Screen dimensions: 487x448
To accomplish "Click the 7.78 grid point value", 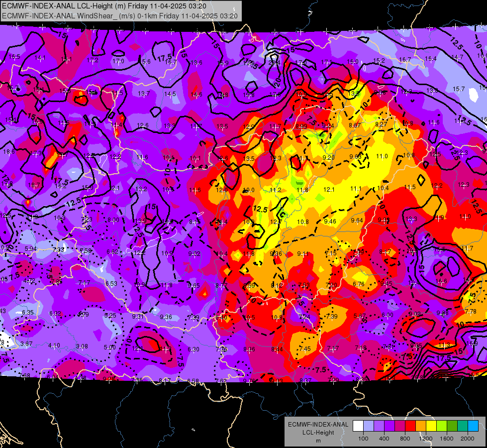I will click(x=471, y=311).
